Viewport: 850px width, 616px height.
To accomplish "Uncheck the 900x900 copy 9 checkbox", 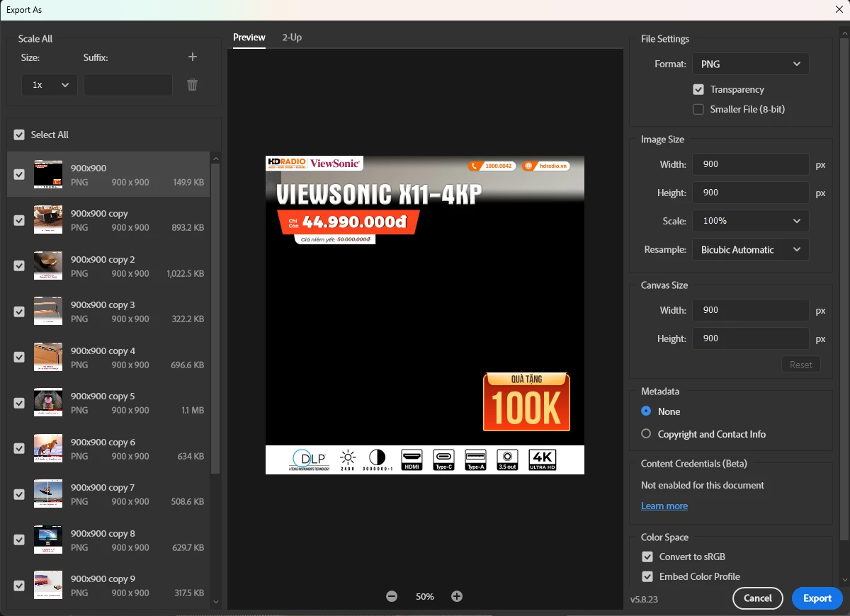I will coord(19,586).
